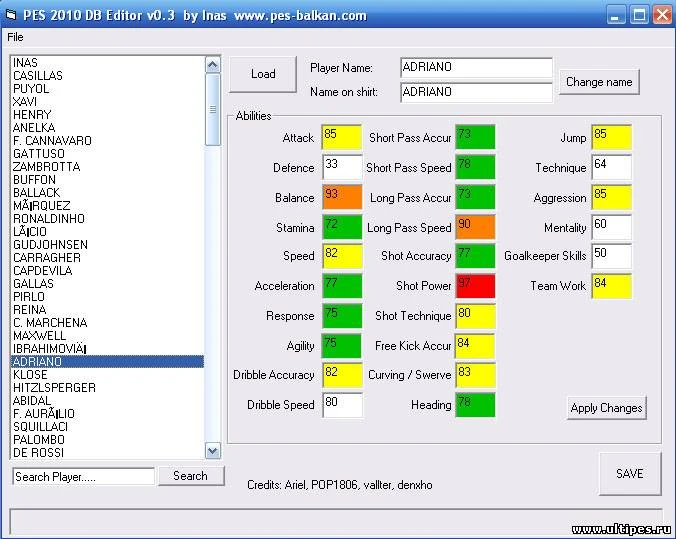
Task: Click the Attack value field 85
Action: 342,138
